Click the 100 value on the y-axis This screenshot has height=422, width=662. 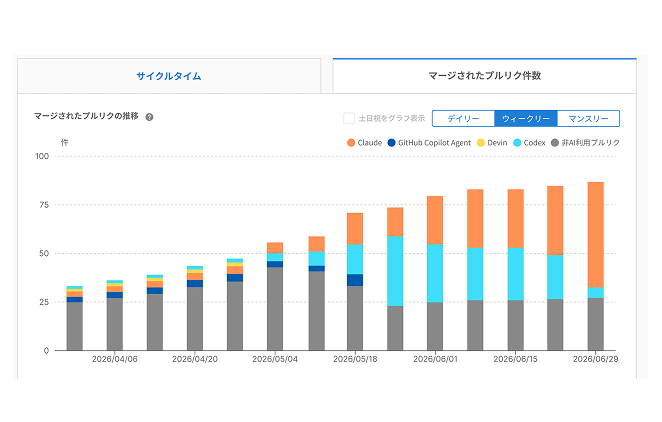point(42,156)
